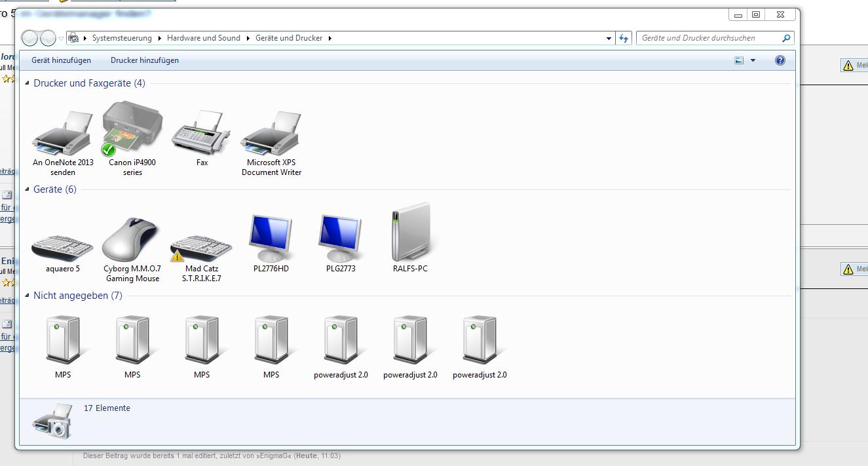Select the RALFS-PC device
Viewport: 868px width, 466px height.
410,237
